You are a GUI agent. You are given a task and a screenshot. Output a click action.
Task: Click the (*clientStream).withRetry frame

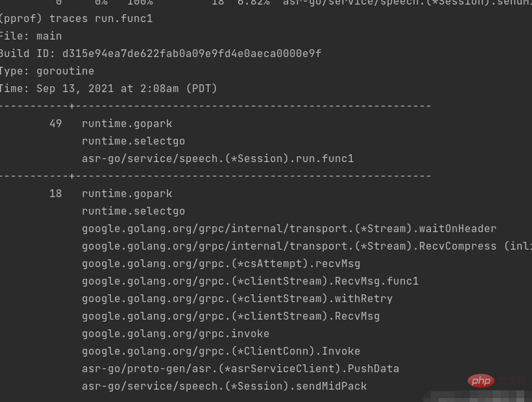pos(237,298)
